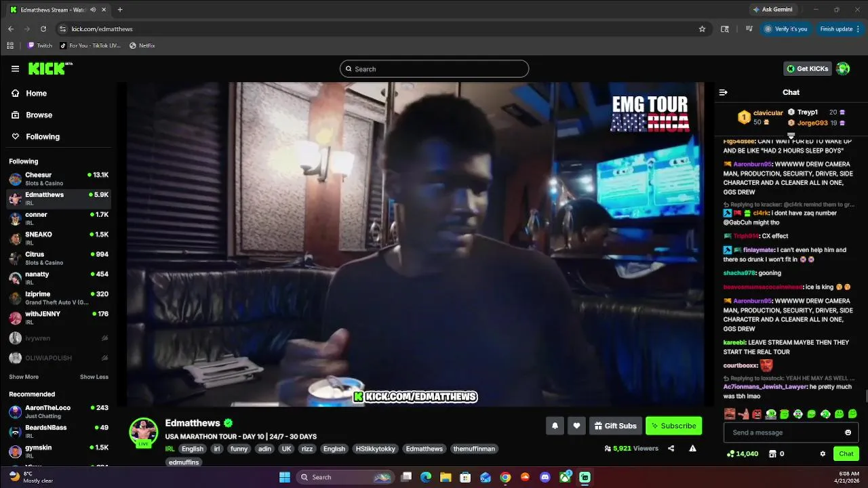Open Discord from the taskbar
This screenshot has width=868, height=488.
[545, 477]
